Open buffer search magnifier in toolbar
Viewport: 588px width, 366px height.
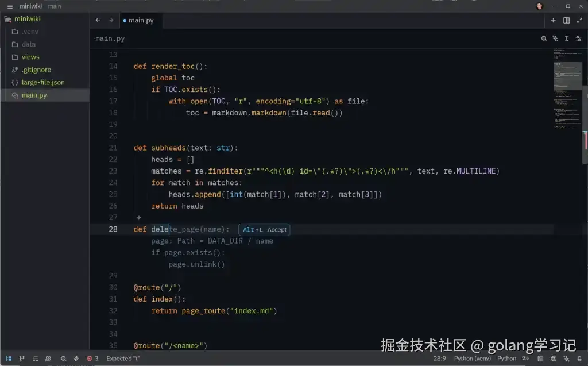pos(544,38)
